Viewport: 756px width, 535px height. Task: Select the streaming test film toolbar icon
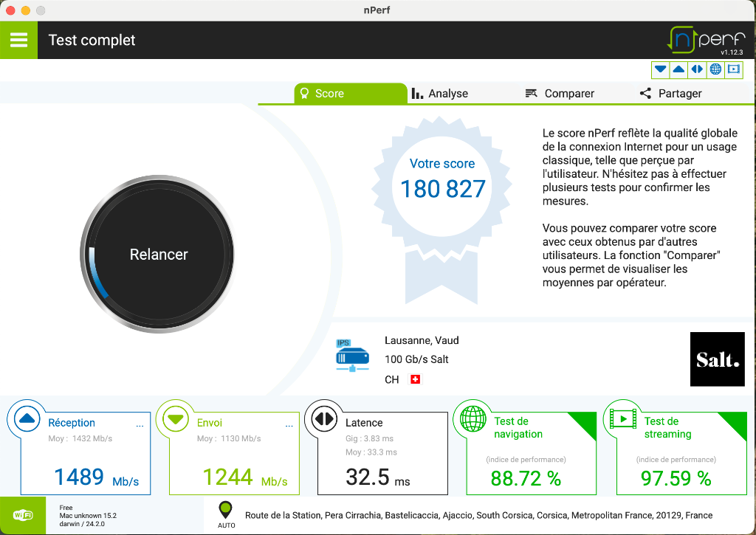[733, 69]
